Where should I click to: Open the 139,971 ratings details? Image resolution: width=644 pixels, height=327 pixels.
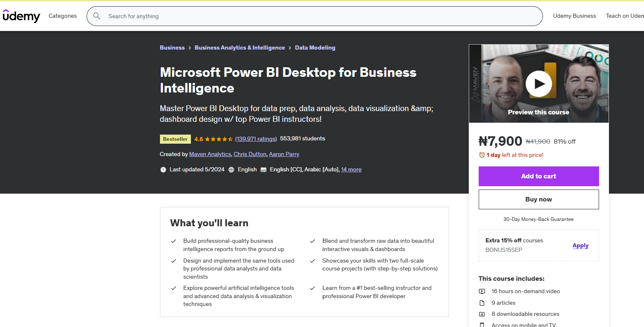256,139
